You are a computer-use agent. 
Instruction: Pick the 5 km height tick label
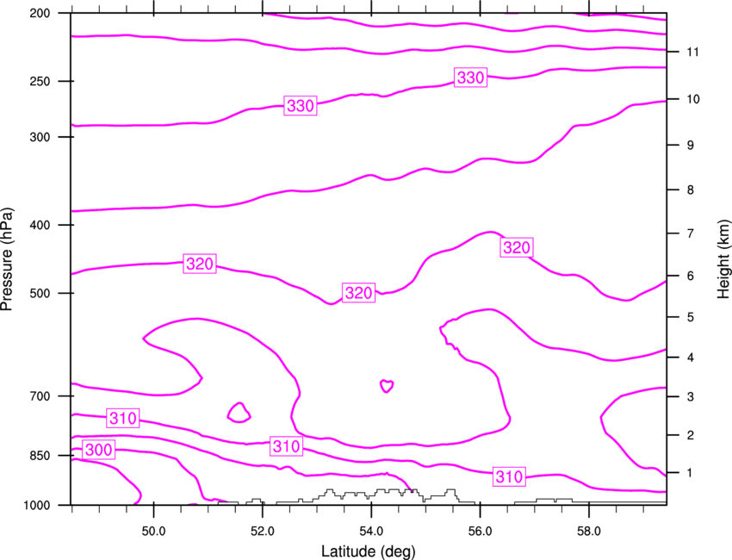(x=691, y=318)
